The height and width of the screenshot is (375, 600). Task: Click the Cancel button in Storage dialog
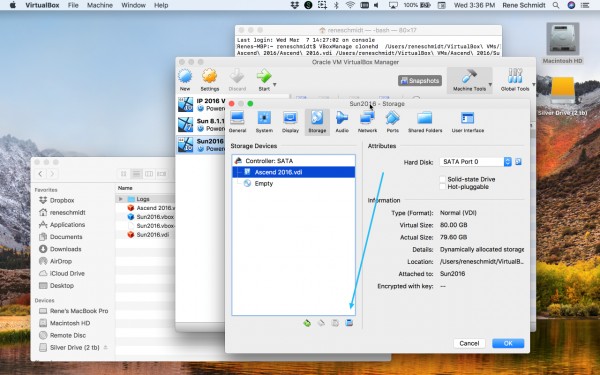tap(469, 343)
